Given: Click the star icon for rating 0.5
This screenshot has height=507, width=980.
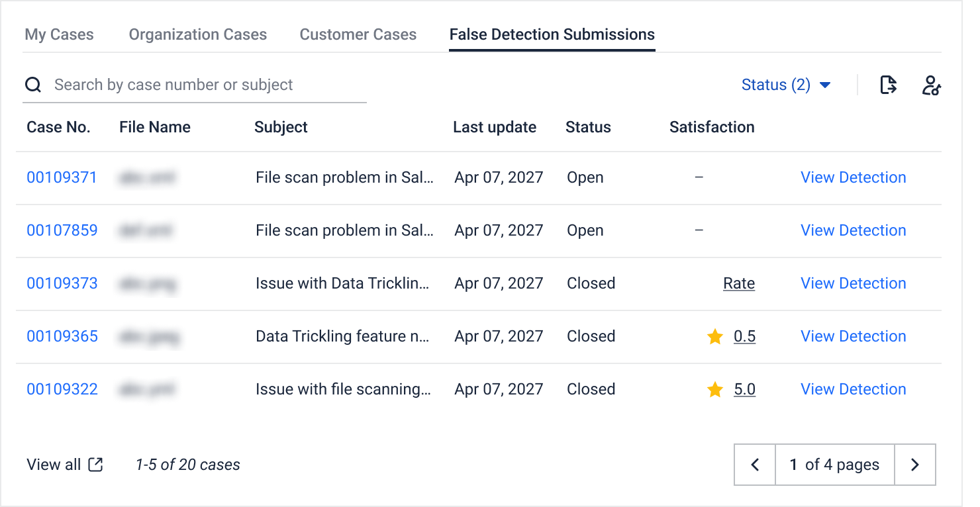Looking at the screenshot, I should 715,337.
